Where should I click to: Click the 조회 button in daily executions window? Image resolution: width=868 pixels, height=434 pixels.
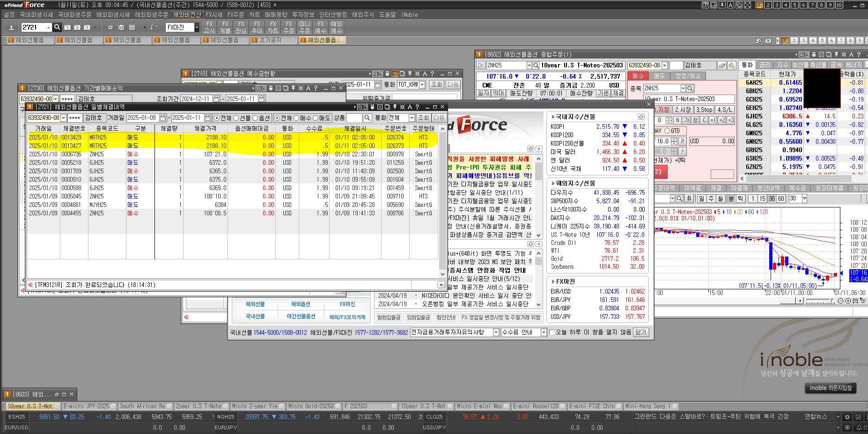423,118
